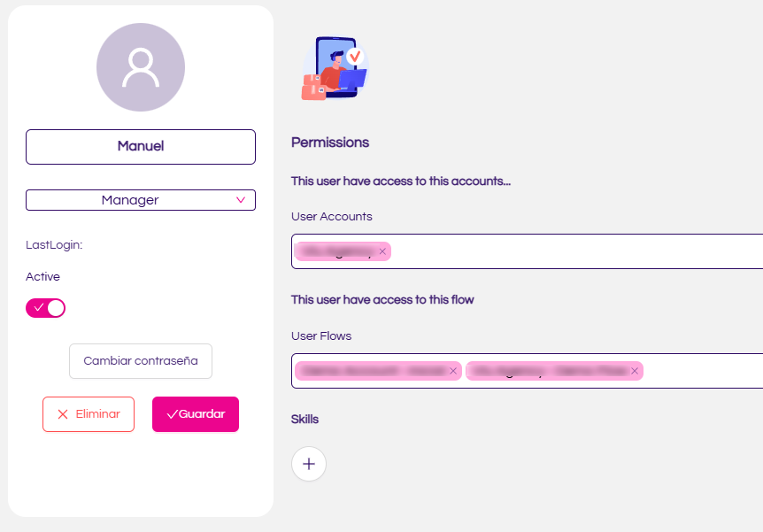Remove the blurred User Accounts tag
Viewport: 763px width, 532px height.
tap(382, 251)
